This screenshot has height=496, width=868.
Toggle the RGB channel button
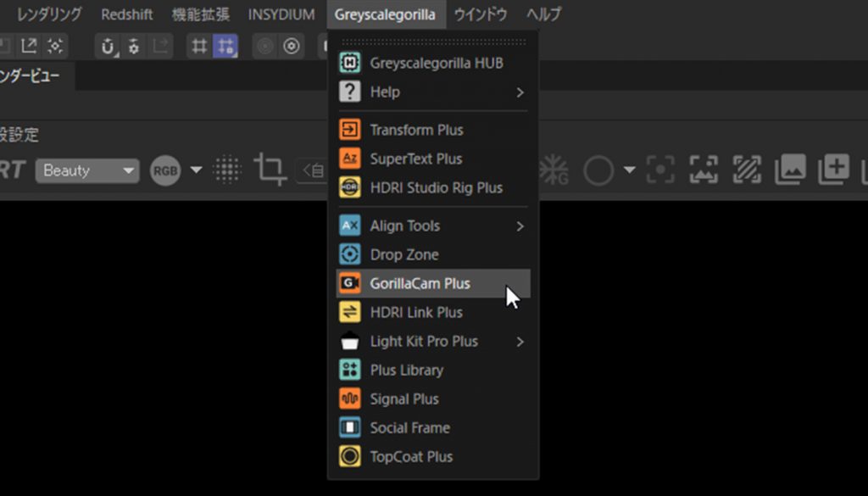166,170
